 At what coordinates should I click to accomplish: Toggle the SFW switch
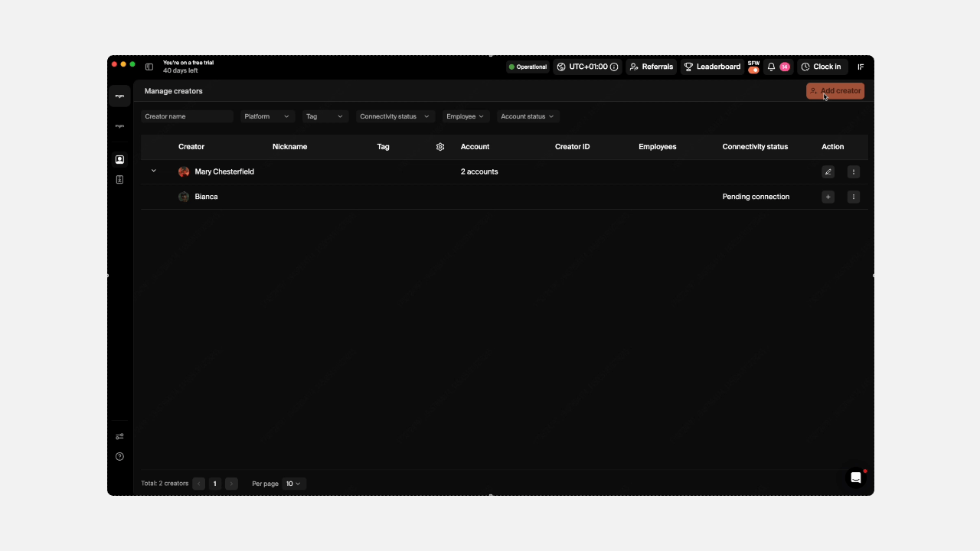[x=753, y=69]
